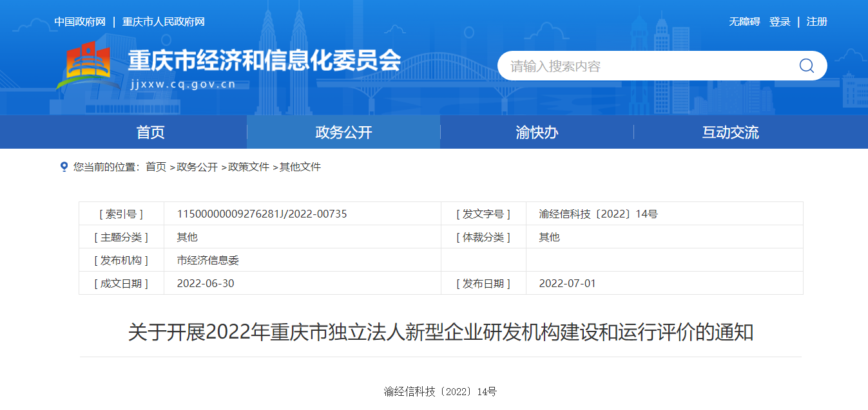Type in the 请输入搜索内容 search box
Viewport: 868px width, 410px height.
tap(644, 66)
